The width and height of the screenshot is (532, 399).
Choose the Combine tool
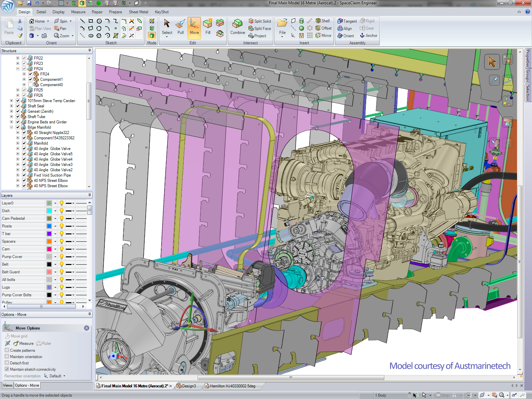[x=237, y=27]
